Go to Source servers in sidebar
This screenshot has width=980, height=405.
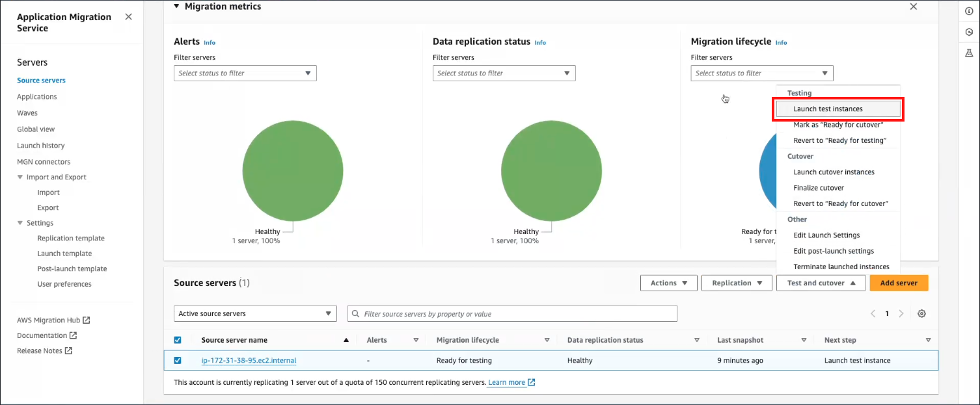41,81
